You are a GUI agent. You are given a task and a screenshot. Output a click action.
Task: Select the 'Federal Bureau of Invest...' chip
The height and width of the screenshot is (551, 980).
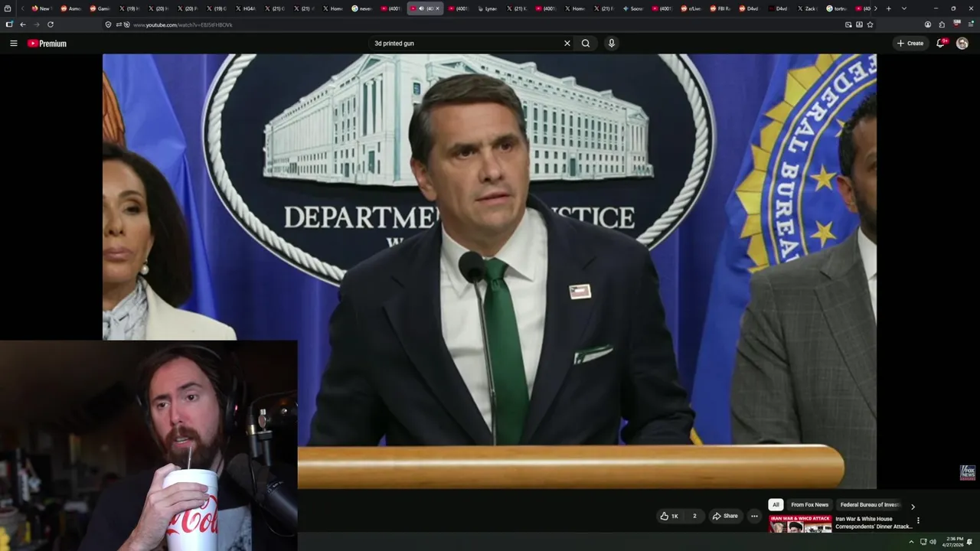coord(869,505)
